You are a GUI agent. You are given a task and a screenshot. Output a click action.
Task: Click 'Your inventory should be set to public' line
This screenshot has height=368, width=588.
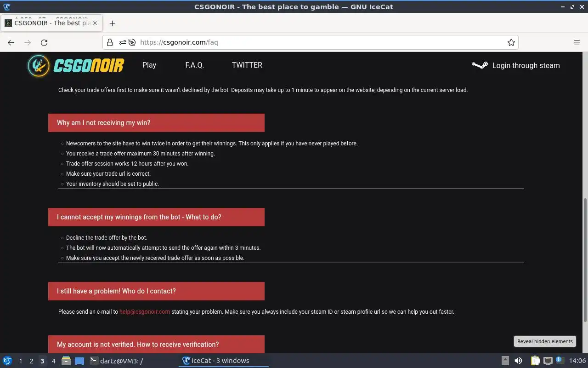tap(113, 184)
